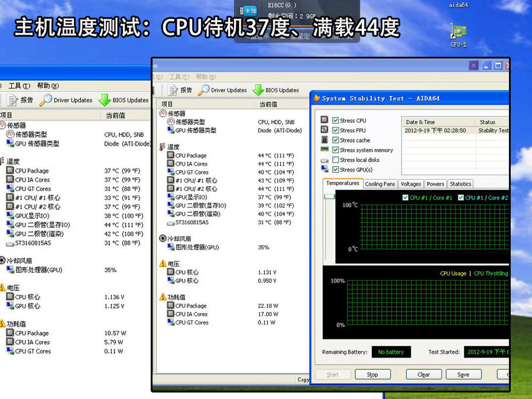Uncheck the Stress GPU(s) option
This screenshot has width=532, height=399.
click(x=336, y=170)
